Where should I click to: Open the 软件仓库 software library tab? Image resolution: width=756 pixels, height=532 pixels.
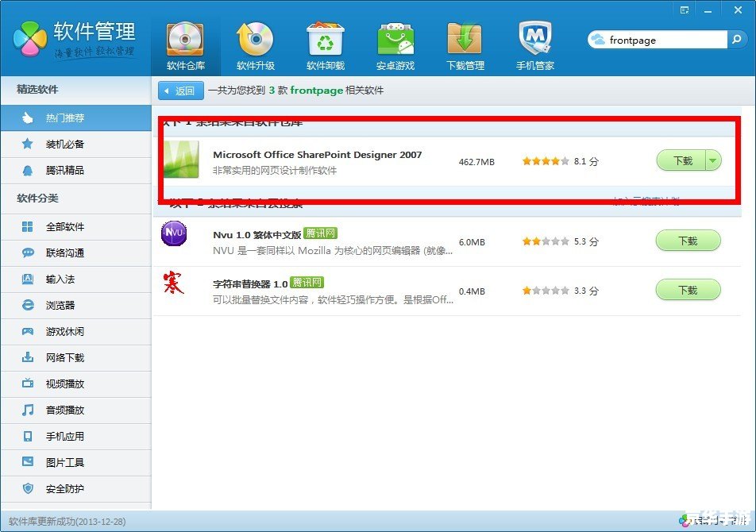(x=186, y=46)
